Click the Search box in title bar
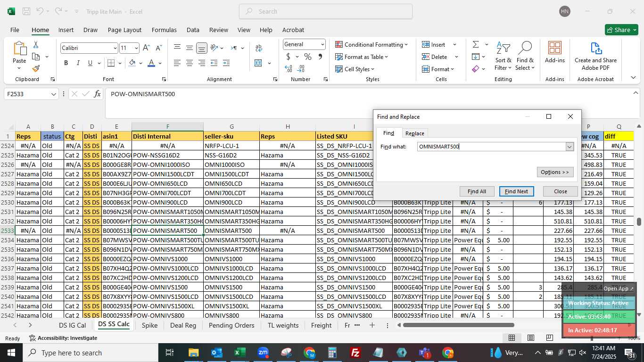This screenshot has height=362, width=644. coord(326,11)
